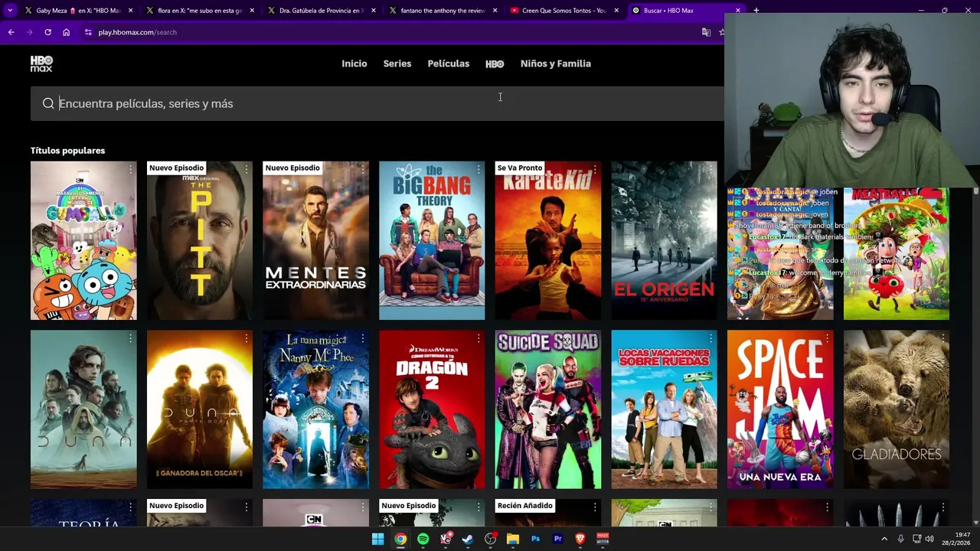Open three-dot options on Suicide Squad poster

click(595, 337)
